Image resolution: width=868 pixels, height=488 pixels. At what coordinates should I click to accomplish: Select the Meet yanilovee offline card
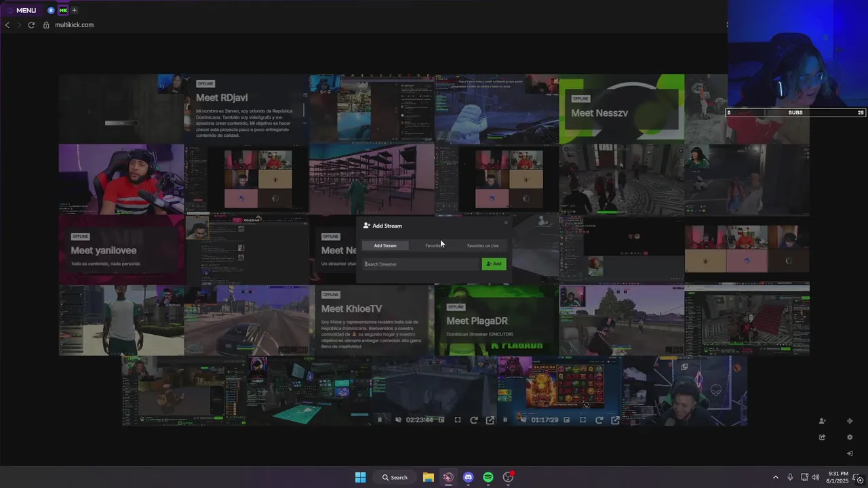(121, 249)
